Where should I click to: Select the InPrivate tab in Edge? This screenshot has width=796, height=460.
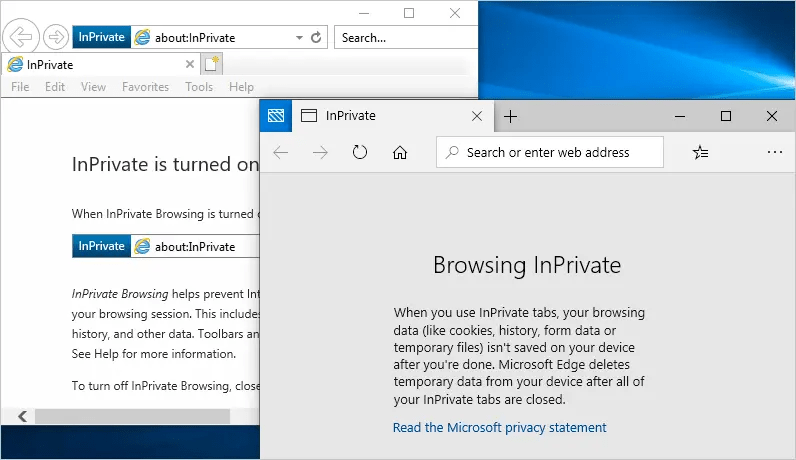pyautogui.click(x=392, y=116)
